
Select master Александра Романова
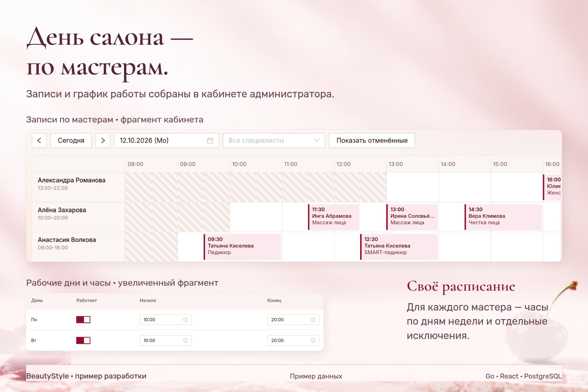click(x=72, y=180)
